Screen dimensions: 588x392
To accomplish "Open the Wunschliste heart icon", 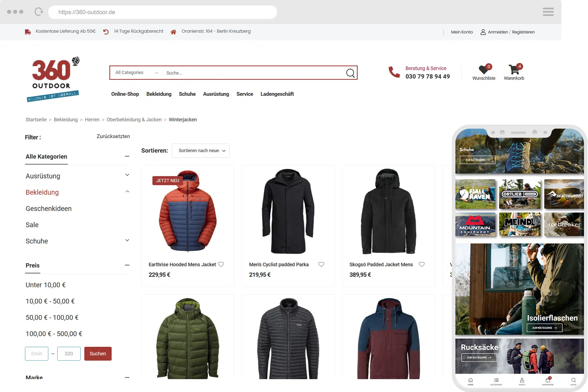I will pyautogui.click(x=483, y=70).
